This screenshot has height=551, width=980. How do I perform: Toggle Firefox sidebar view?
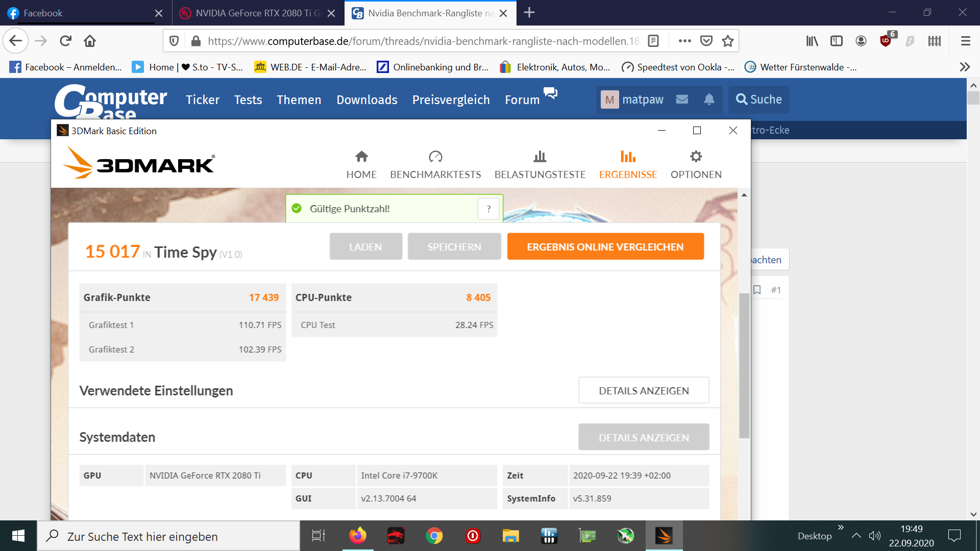[837, 41]
